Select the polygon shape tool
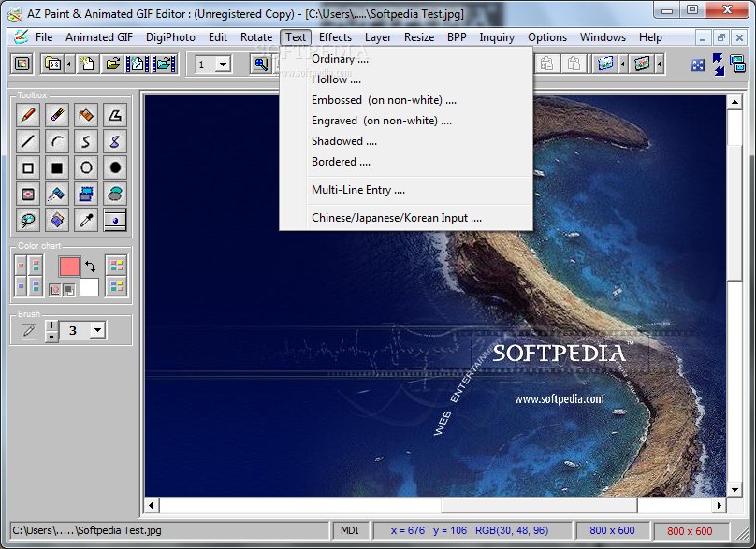Image resolution: width=756 pixels, height=549 pixels. pyautogui.click(x=115, y=115)
